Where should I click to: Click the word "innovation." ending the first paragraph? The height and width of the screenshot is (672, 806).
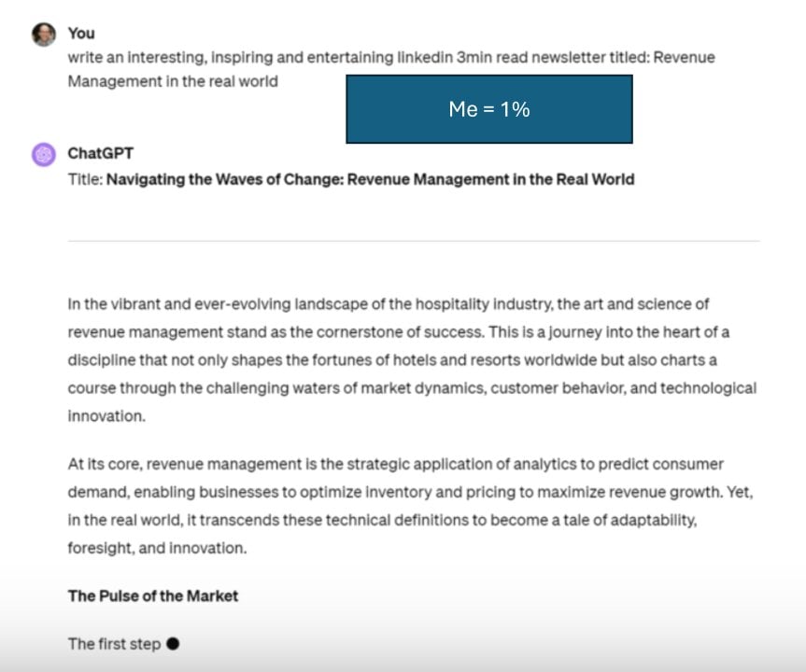click(106, 415)
